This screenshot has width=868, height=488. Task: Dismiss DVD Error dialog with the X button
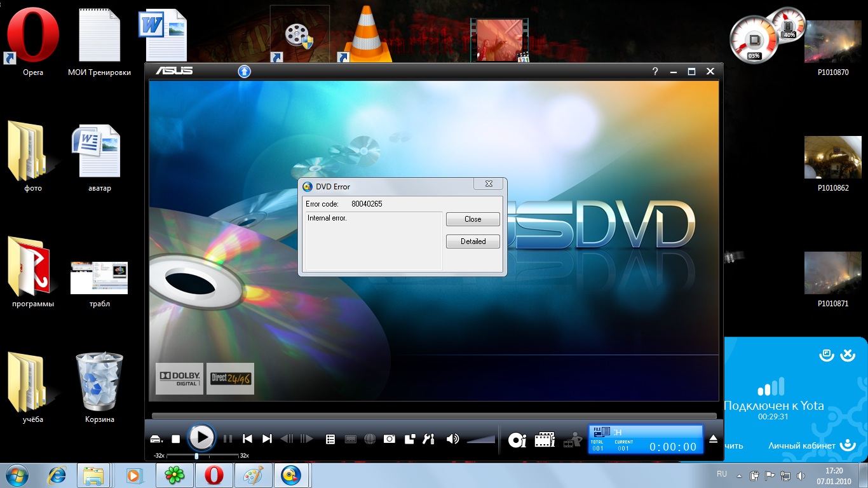(x=489, y=184)
